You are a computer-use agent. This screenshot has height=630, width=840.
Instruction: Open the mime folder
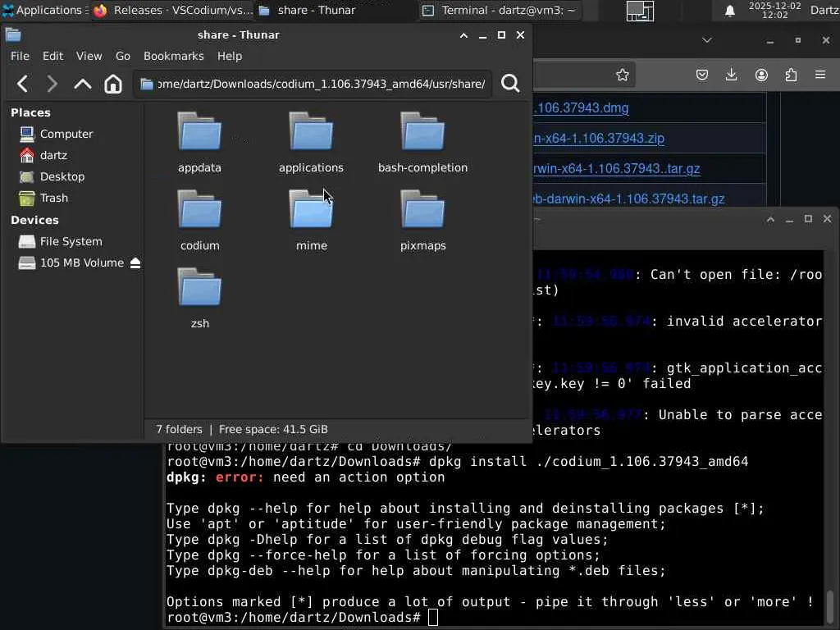tap(311, 220)
